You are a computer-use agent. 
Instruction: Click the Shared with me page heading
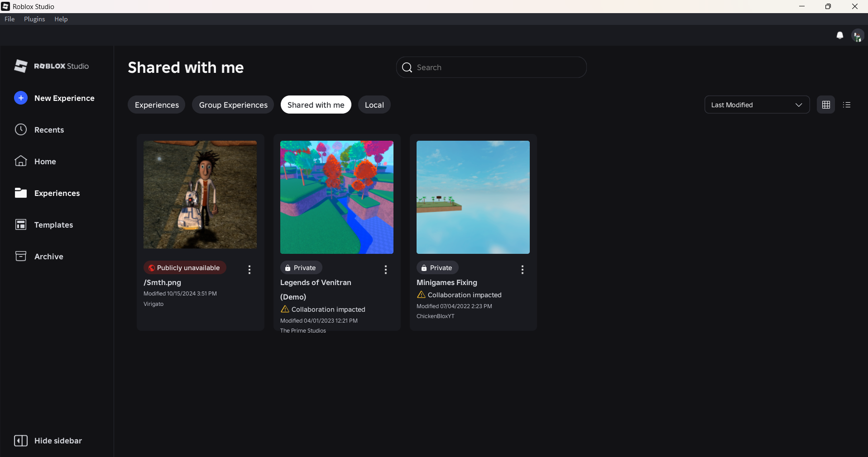[x=186, y=67]
